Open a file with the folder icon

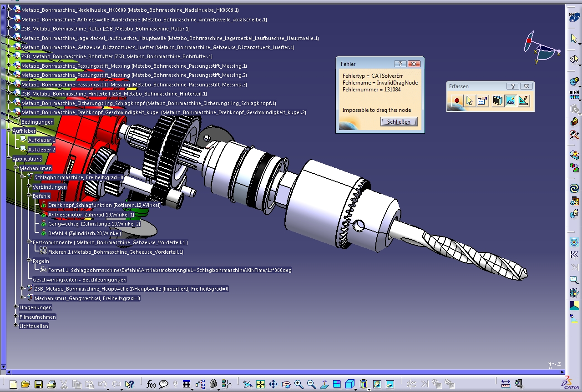pyautogui.click(x=25, y=384)
